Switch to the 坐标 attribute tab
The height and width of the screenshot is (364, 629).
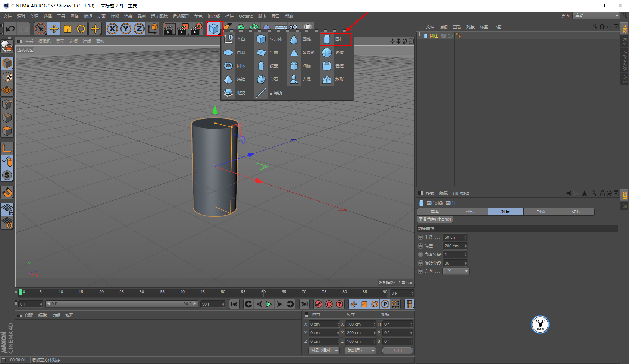[470, 212]
